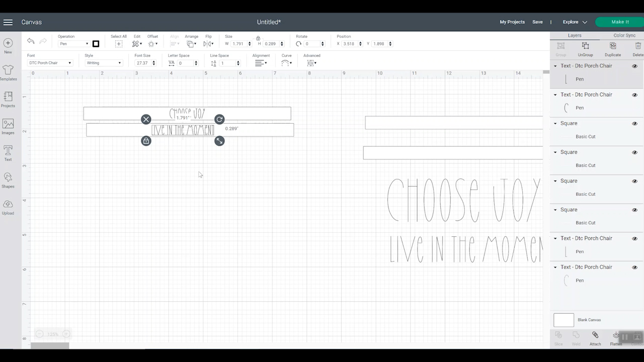Screen dimensions: 644x362
Task: Open the Flip tool
Action: click(x=208, y=44)
